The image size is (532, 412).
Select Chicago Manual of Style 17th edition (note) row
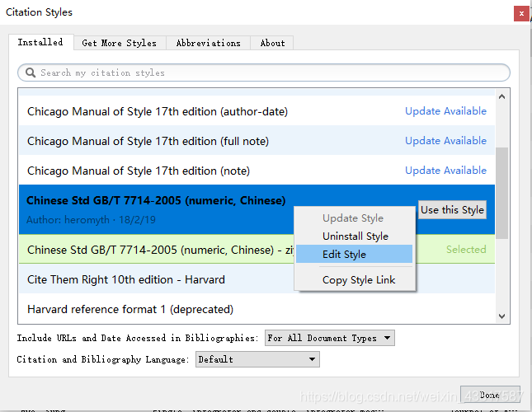tap(257, 171)
